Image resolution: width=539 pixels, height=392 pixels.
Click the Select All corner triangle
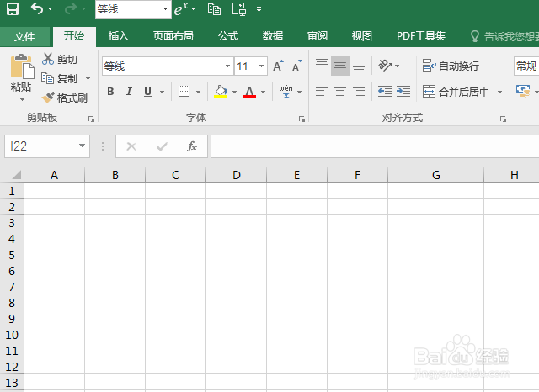point(16,175)
